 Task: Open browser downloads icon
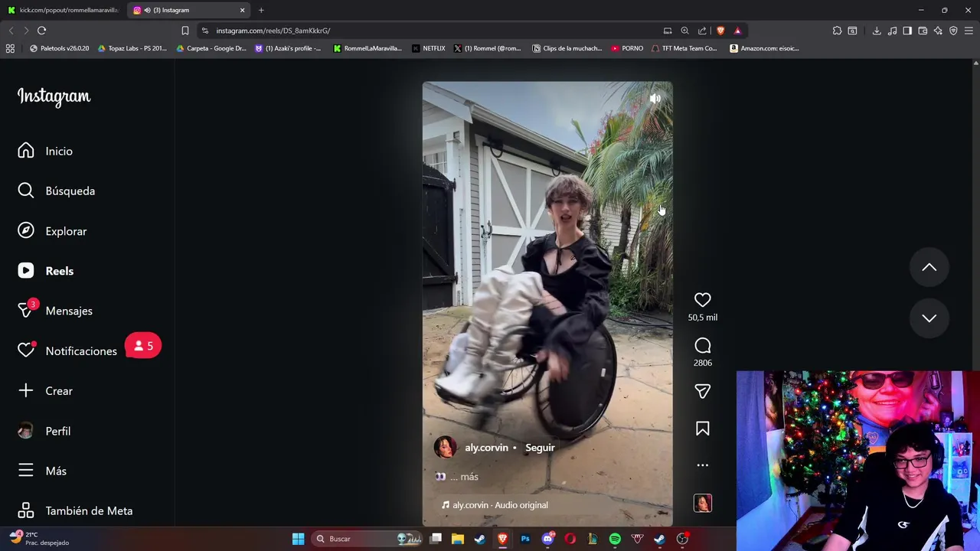[x=877, y=31]
